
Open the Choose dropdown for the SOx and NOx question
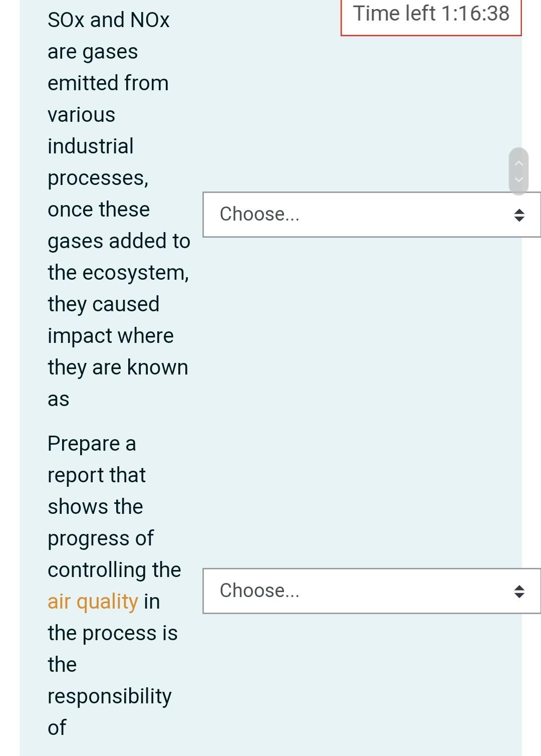371,215
